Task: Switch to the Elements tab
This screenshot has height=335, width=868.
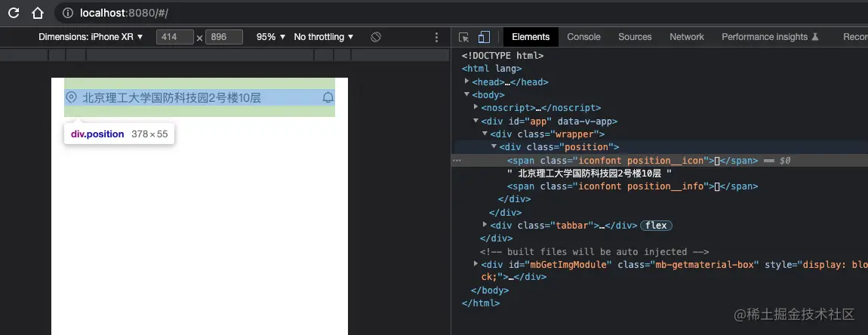Action: click(x=531, y=37)
